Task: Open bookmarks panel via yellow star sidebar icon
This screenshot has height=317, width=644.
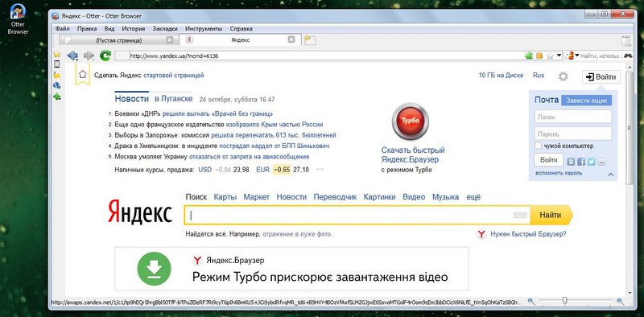Action: pyautogui.click(x=57, y=54)
